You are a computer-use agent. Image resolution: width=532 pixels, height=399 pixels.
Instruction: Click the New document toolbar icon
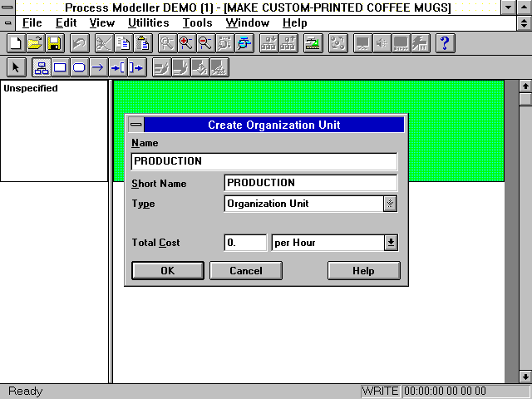[15, 43]
